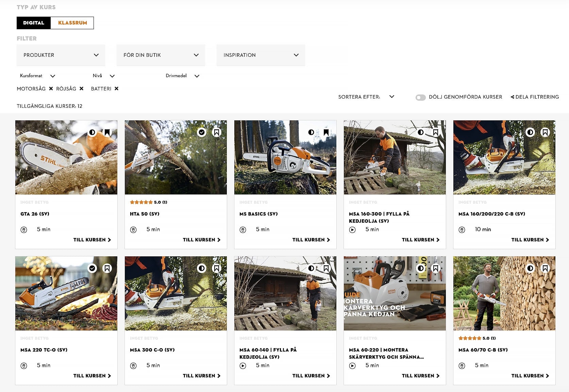The width and height of the screenshot is (569, 392).
Task: Bookmark MSA 160-300 Fylla på kedjeolja course
Action: [x=436, y=132]
